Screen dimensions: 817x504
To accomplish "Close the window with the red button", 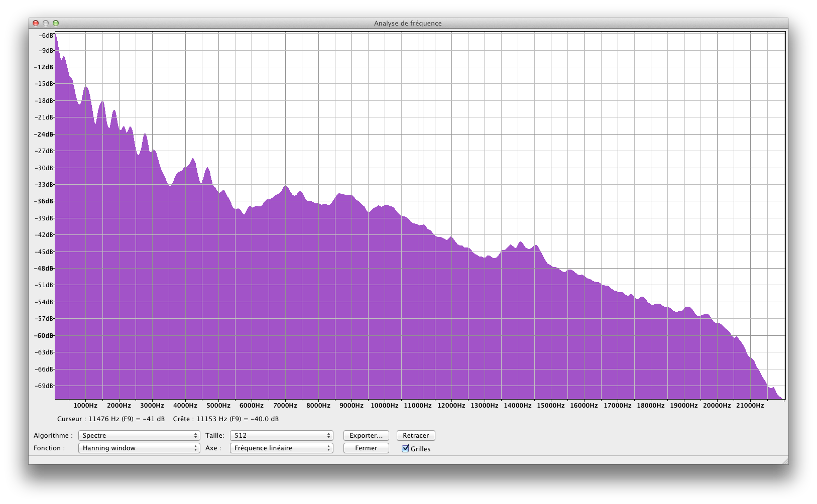I will pyautogui.click(x=36, y=23).
